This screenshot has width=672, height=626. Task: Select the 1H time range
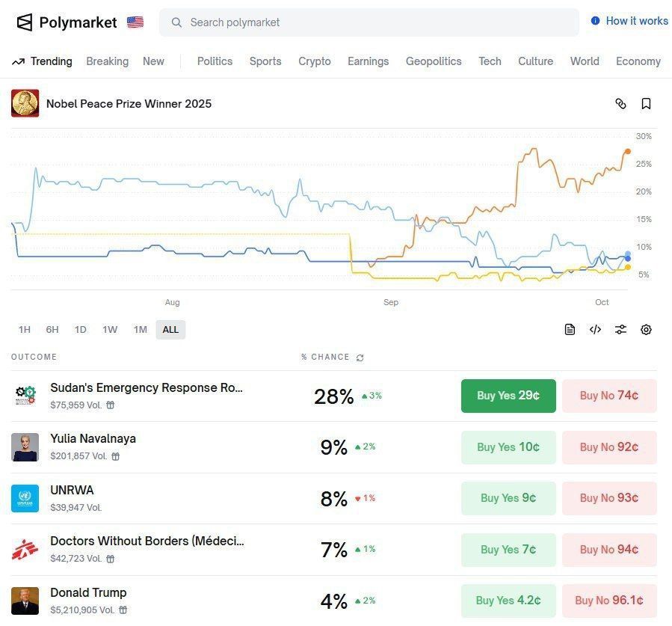coord(25,330)
